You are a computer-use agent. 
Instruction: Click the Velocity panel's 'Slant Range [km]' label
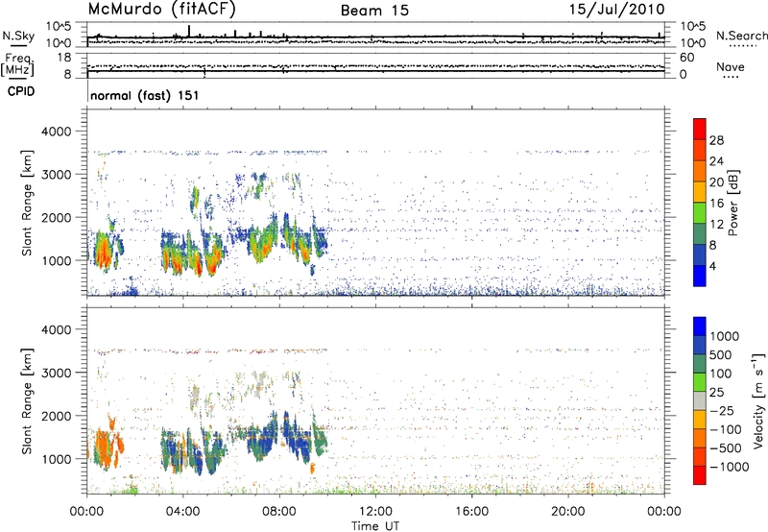coord(28,400)
